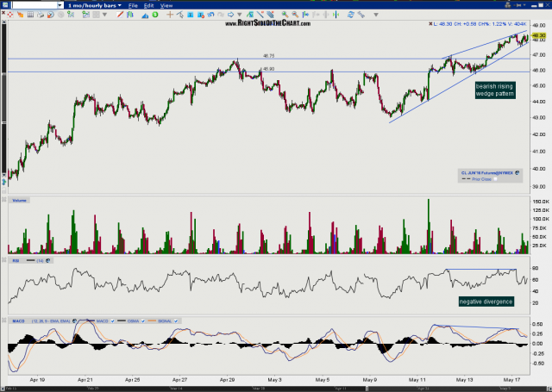Click the CL JUN'16 Futures@NYMEX legend label
The width and height of the screenshot is (552, 392).
(x=487, y=172)
